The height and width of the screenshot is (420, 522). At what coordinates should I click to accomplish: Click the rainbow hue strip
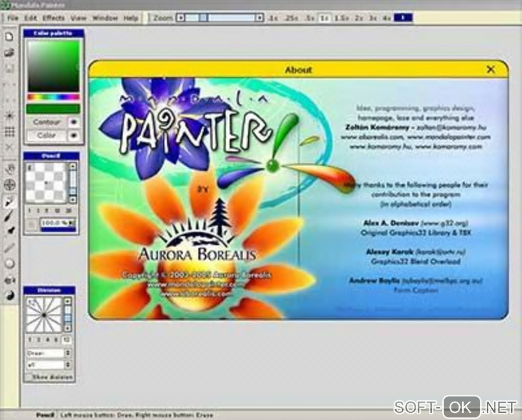point(53,97)
